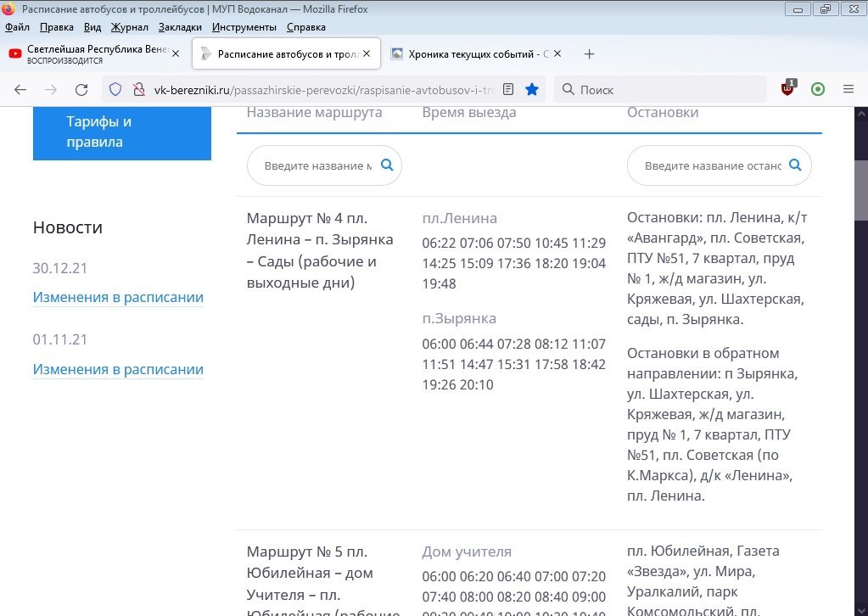
Task: Click the Тарифы и правила button
Action: coord(121,132)
